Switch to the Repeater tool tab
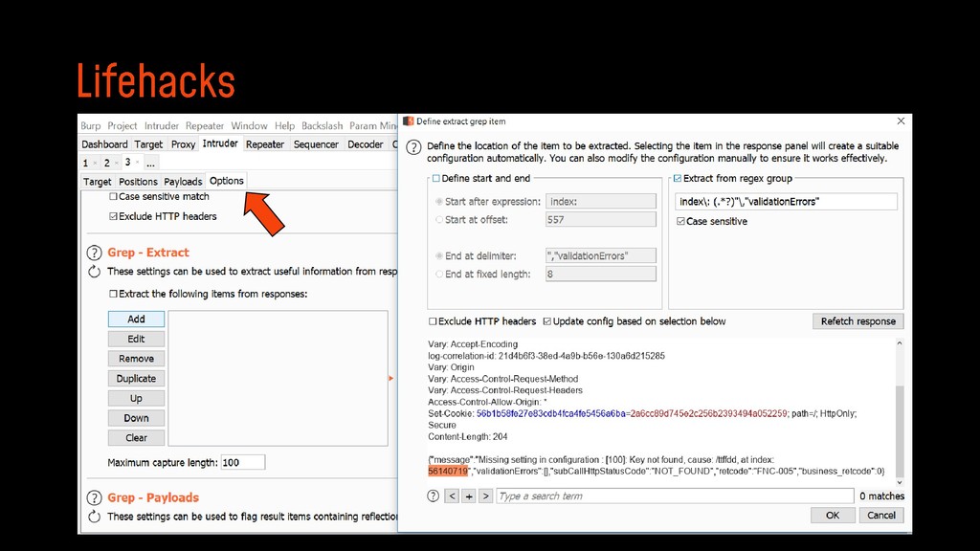The height and width of the screenshot is (551, 980). 265,144
